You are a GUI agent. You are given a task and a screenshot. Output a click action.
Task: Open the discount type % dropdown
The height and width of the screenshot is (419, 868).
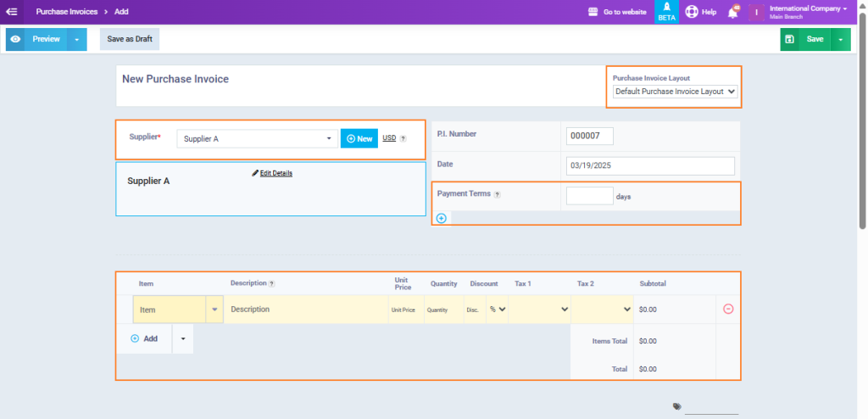497,310
